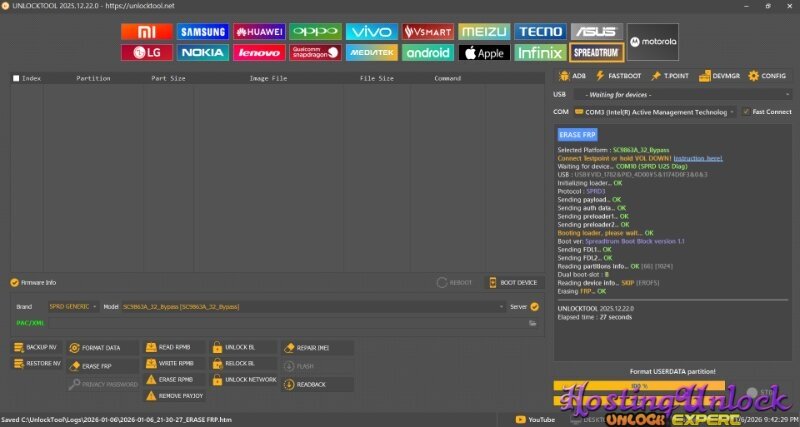800x427 pixels.
Task: Disable the Fast Connect checkbox
Action: (x=746, y=112)
